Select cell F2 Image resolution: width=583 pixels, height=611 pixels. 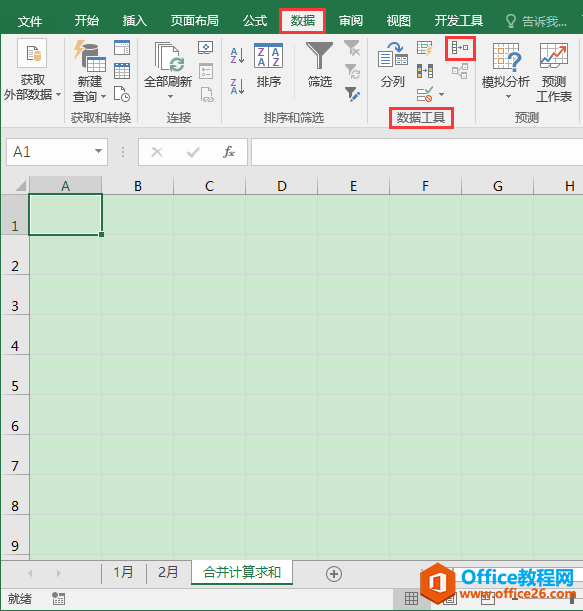(x=425, y=255)
